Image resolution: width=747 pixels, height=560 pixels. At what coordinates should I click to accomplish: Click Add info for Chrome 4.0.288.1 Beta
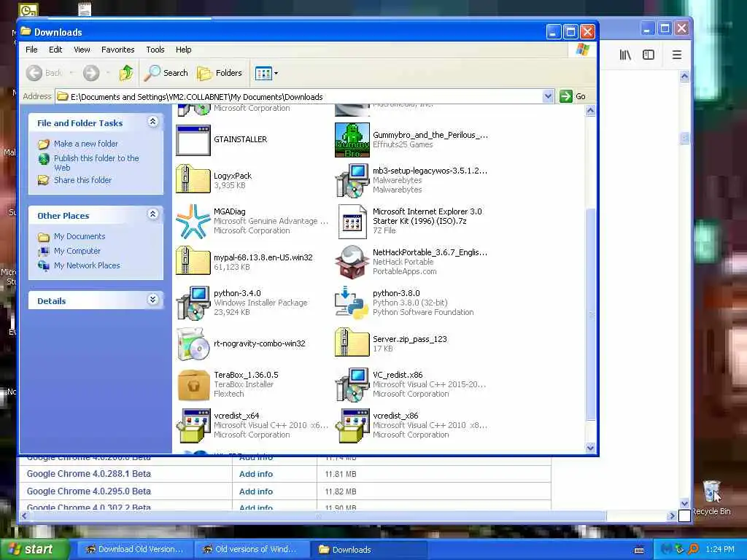(x=256, y=474)
